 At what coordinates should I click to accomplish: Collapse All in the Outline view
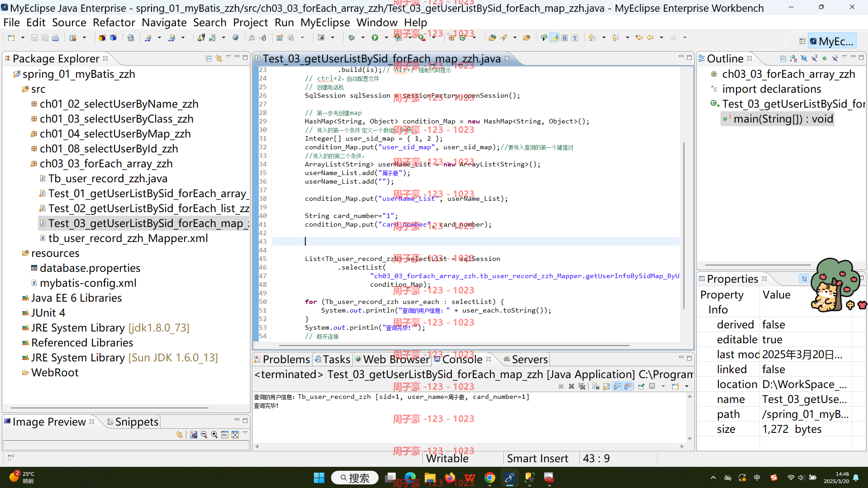coord(783,58)
